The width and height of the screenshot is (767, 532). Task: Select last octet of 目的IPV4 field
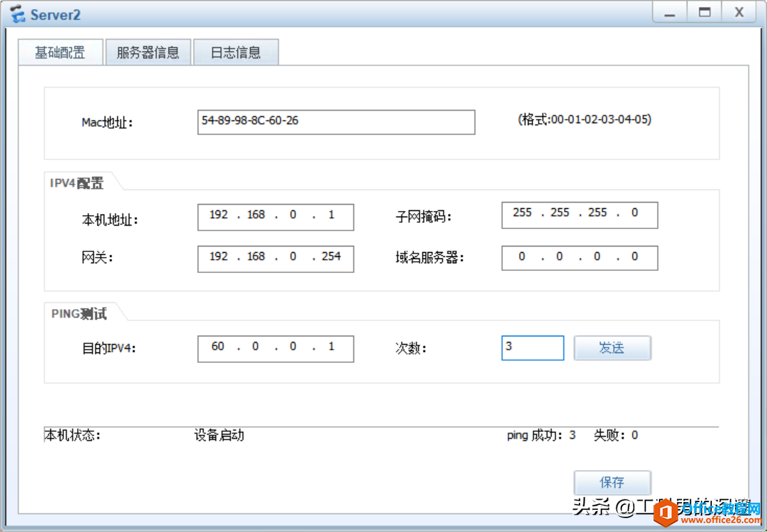332,347
